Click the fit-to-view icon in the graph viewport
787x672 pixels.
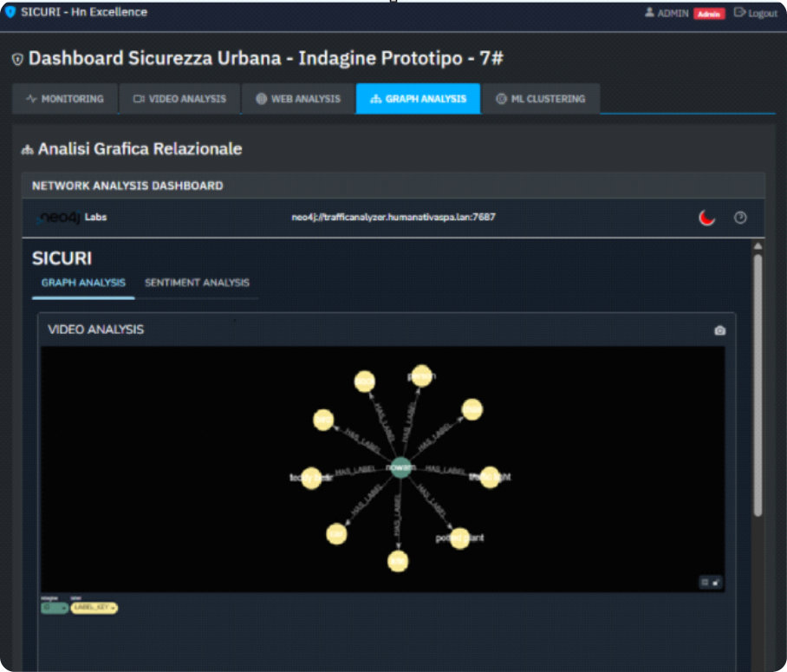point(703,583)
